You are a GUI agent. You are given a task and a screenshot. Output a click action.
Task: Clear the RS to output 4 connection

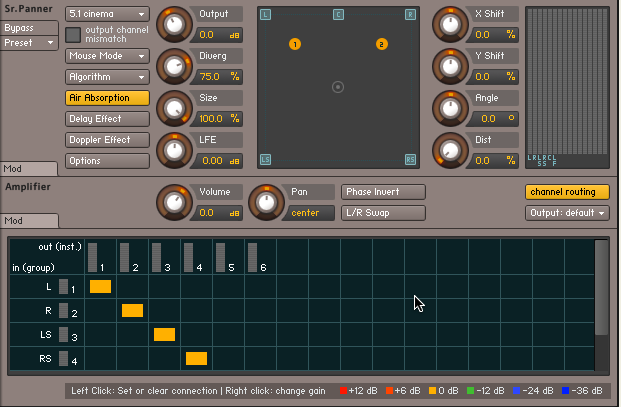pyautogui.click(x=196, y=359)
